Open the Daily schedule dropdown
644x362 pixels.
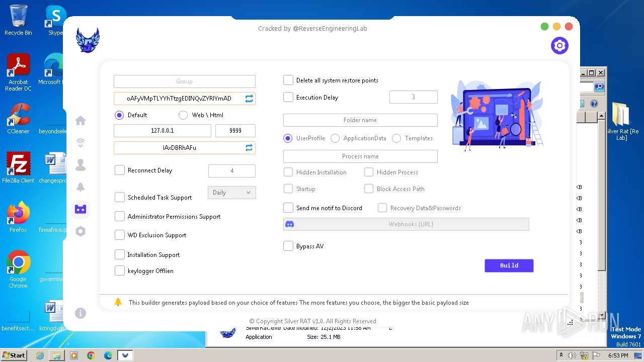232,193
